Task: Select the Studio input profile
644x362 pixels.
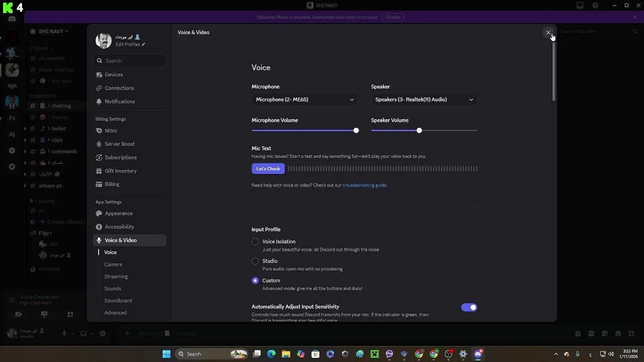Action: coord(255,261)
